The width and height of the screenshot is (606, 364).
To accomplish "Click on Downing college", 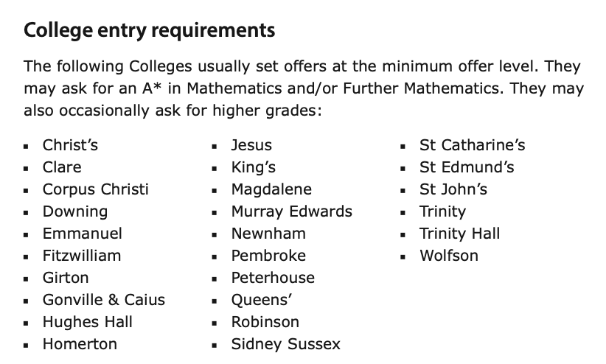I will [75, 211].
